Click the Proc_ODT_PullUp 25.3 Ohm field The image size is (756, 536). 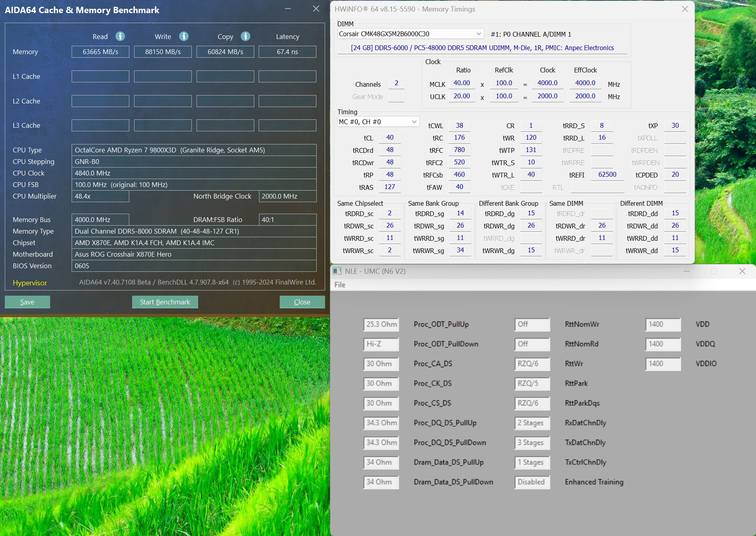click(x=381, y=324)
